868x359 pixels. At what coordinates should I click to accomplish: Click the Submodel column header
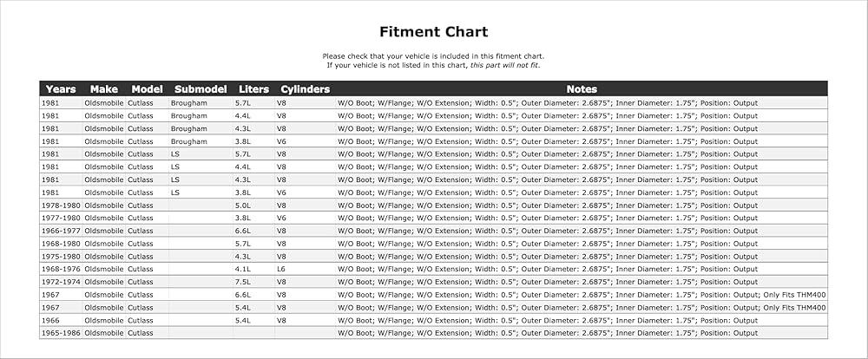click(201, 89)
